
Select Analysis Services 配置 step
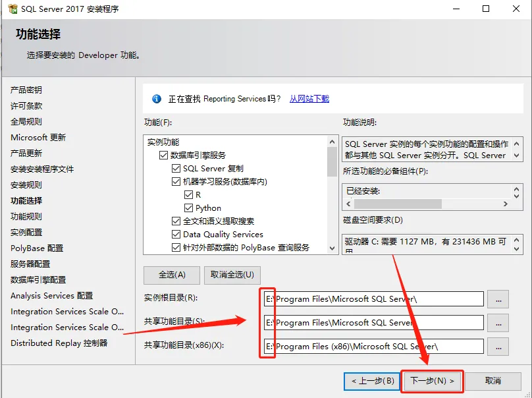(x=51, y=296)
